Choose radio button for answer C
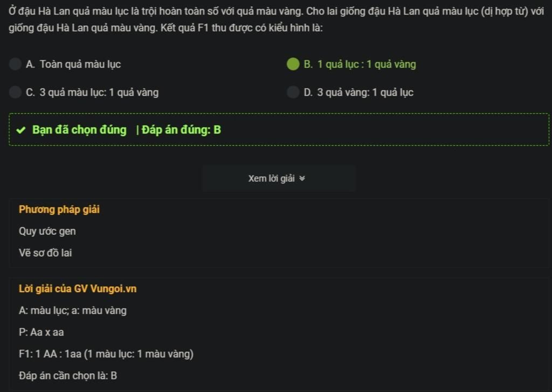This screenshot has height=392, width=552. pyautogui.click(x=15, y=92)
